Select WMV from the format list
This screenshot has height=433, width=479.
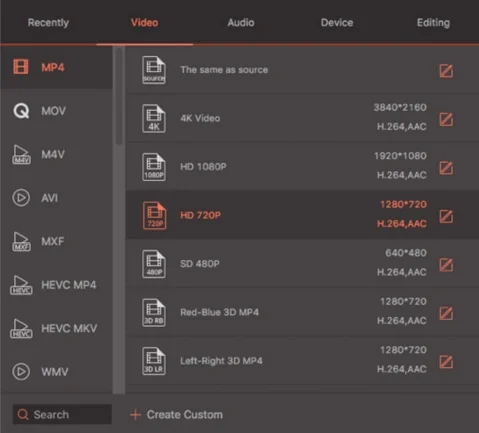56,372
